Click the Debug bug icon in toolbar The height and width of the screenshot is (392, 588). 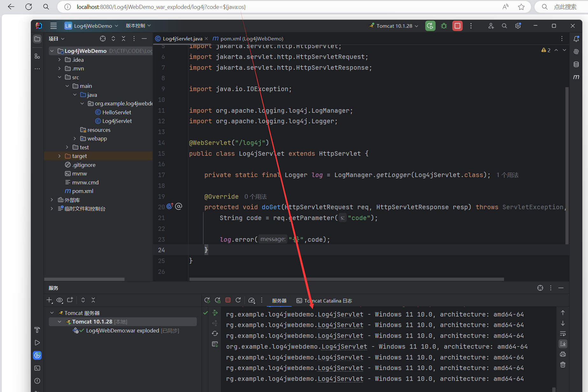click(x=444, y=26)
